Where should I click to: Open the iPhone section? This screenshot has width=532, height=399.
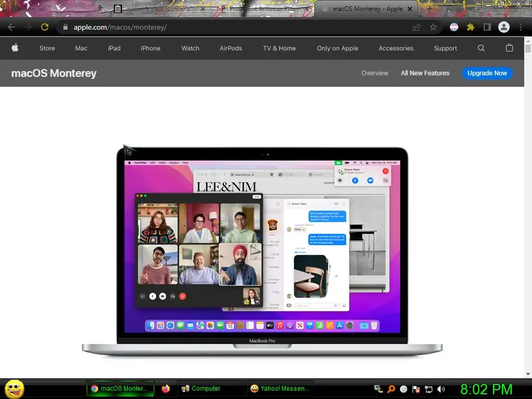tap(151, 48)
